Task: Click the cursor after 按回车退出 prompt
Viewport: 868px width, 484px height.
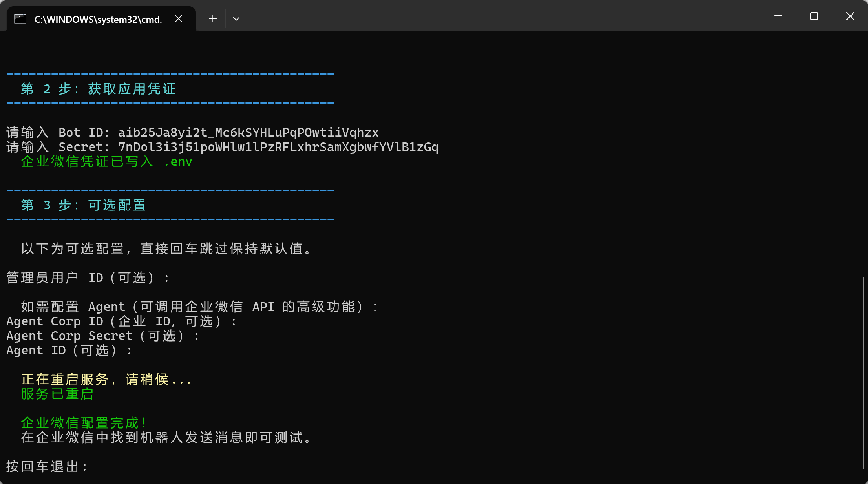Action: coord(96,466)
